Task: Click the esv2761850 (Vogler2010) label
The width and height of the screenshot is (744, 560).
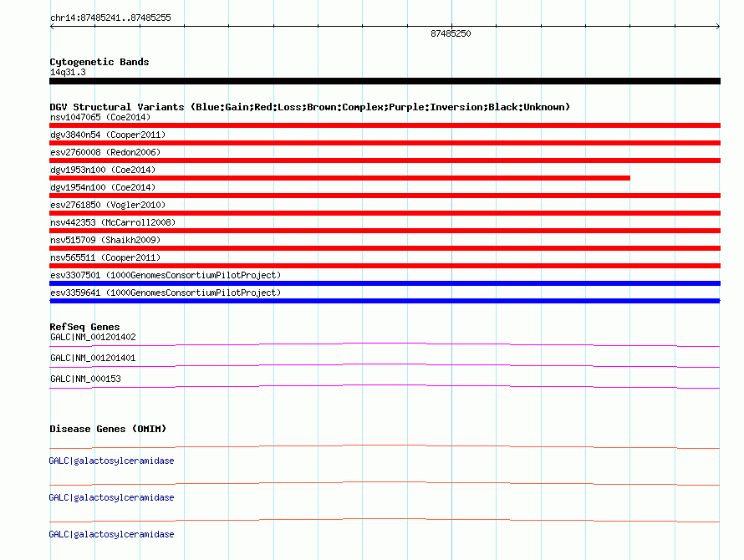Action: (x=108, y=205)
